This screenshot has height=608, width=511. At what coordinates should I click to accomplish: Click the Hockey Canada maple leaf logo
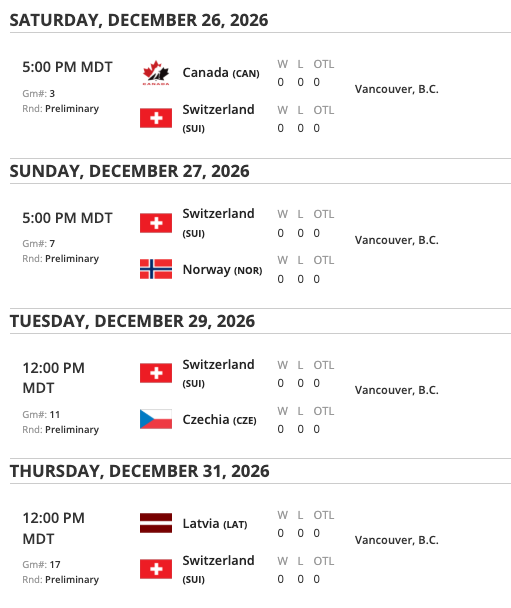(155, 73)
